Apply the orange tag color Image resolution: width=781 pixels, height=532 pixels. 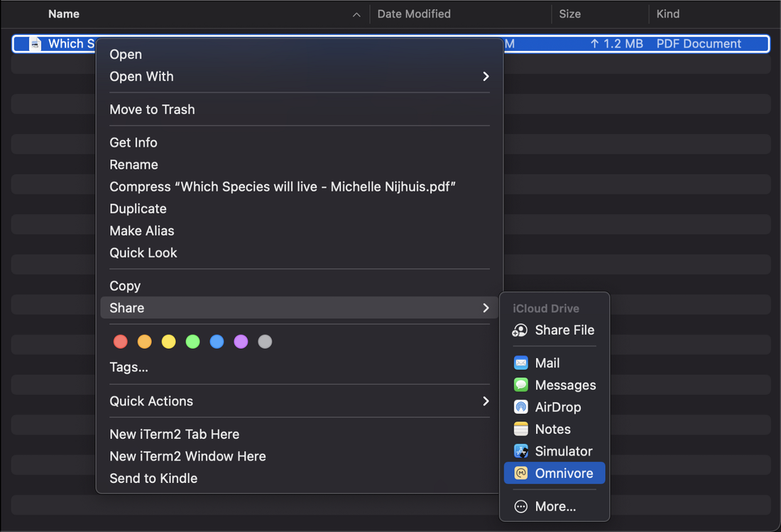pyautogui.click(x=144, y=342)
